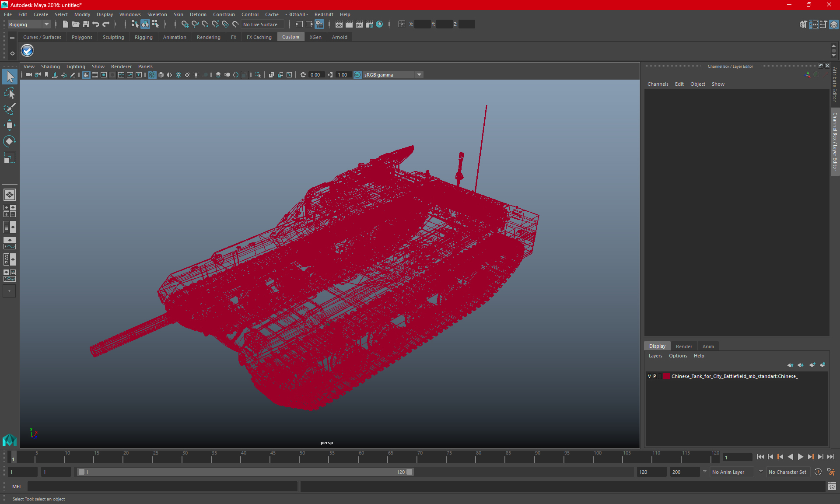Open the Skeleton menu

pos(156,14)
